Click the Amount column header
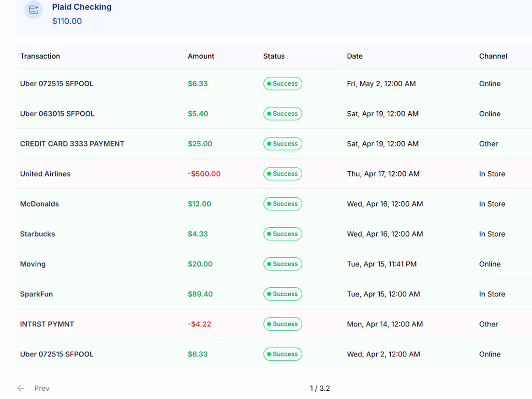 [x=201, y=56]
